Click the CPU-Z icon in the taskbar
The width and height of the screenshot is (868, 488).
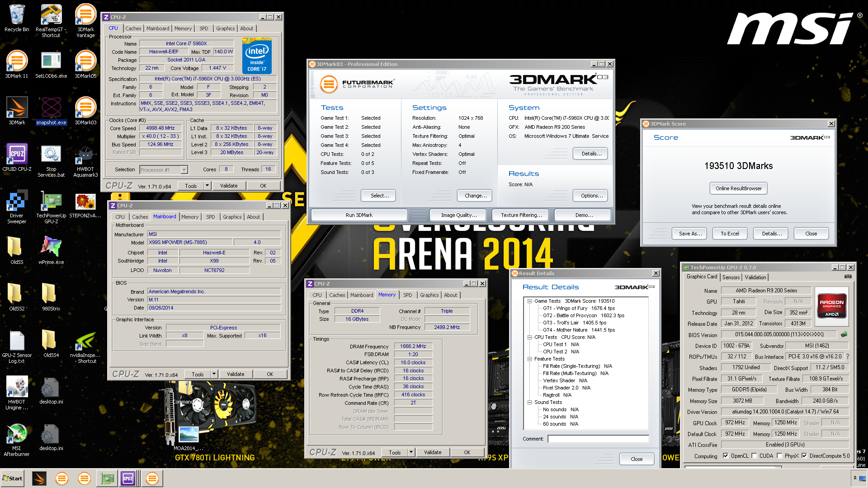pos(128,478)
